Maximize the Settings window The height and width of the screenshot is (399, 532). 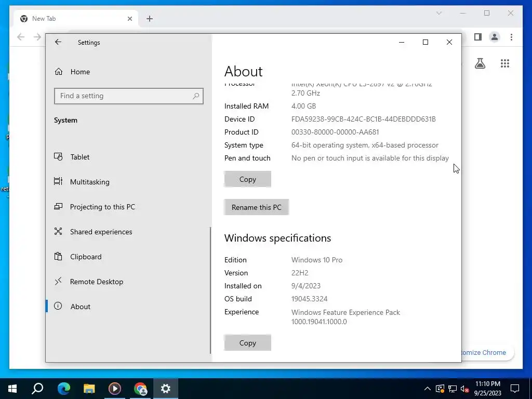pyautogui.click(x=425, y=42)
